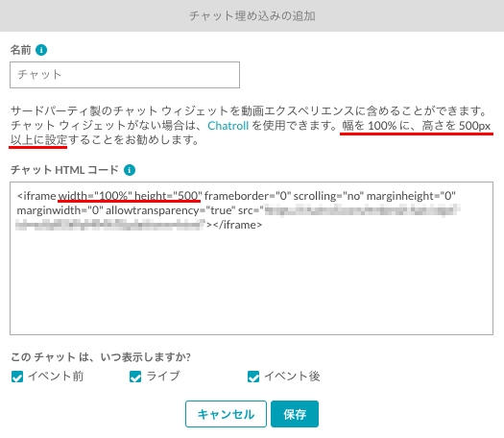504x438 pixels.
Task: Click the info icon beside 名前
Action: (x=41, y=50)
